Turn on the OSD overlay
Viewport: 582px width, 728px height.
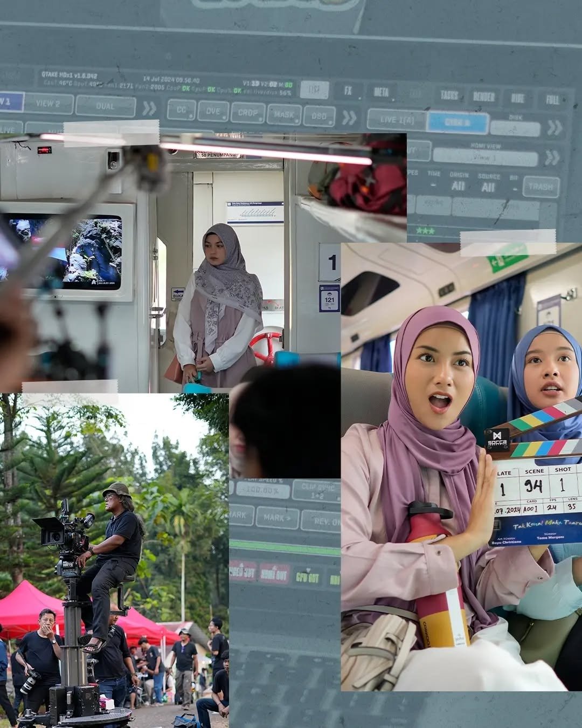point(319,116)
